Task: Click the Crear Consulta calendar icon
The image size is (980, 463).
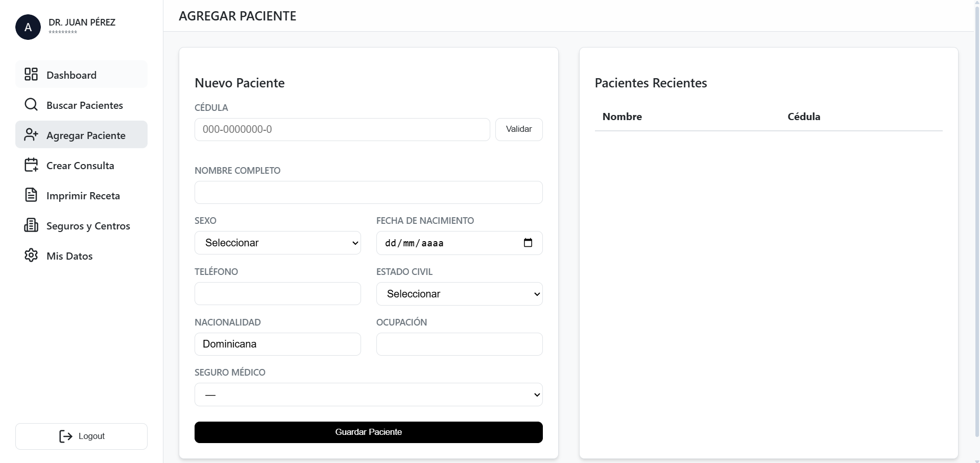Action: [x=31, y=165]
